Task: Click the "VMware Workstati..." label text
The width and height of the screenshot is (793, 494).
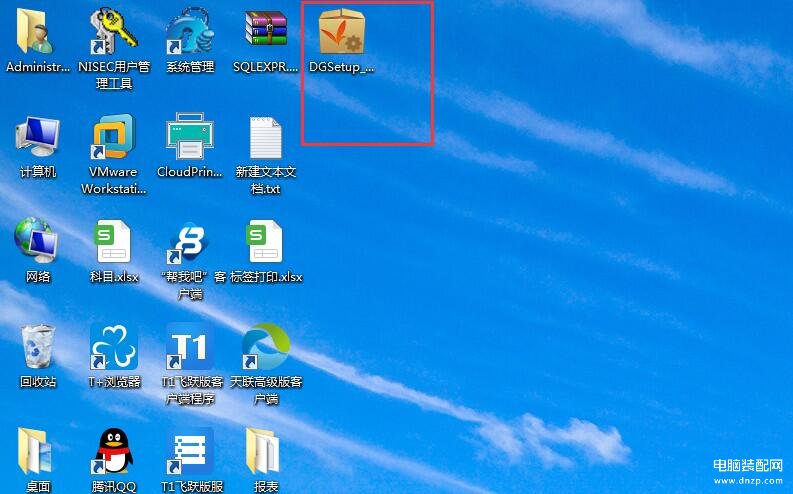Action: point(114,181)
